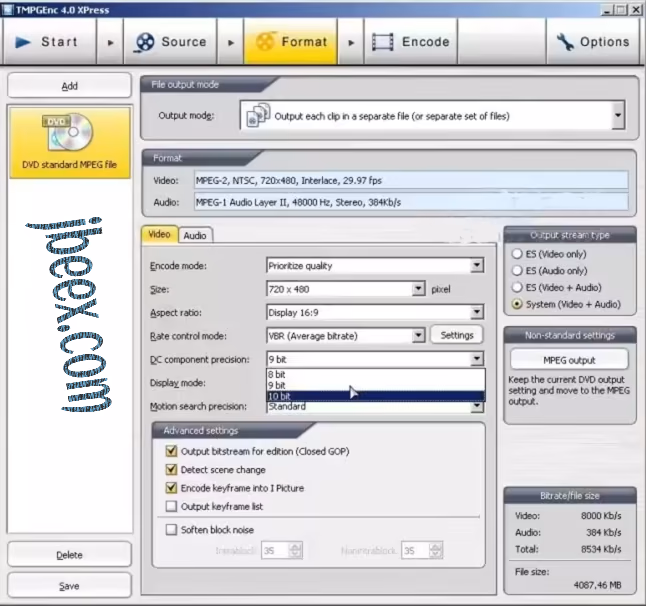The height and width of the screenshot is (606, 646).
Task: Open the Encode stage
Action: coord(411,42)
